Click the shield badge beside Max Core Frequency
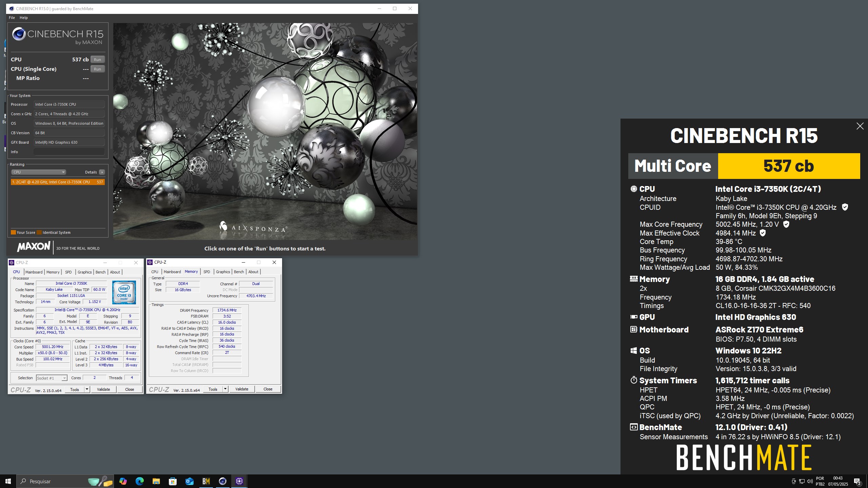This screenshot has height=488, width=868. 786,224
